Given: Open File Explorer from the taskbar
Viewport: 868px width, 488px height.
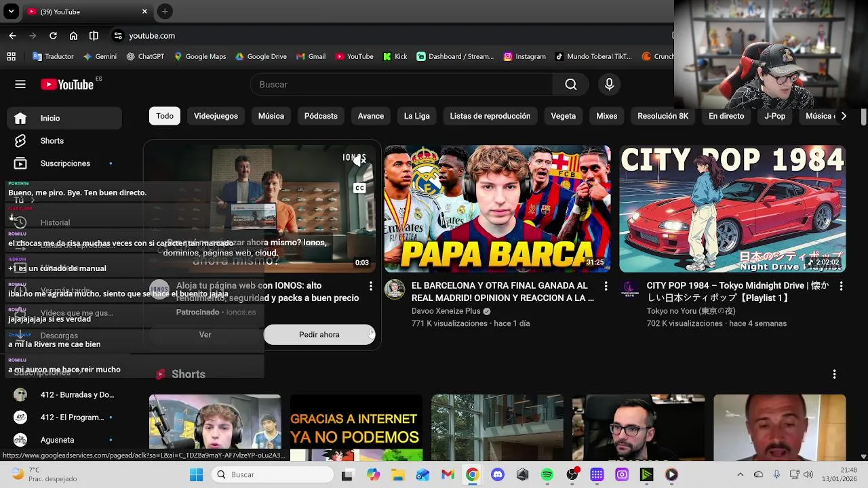Looking at the screenshot, I should [397, 474].
